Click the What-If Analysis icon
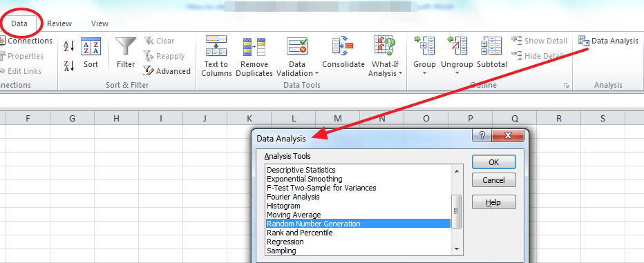 (385, 46)
